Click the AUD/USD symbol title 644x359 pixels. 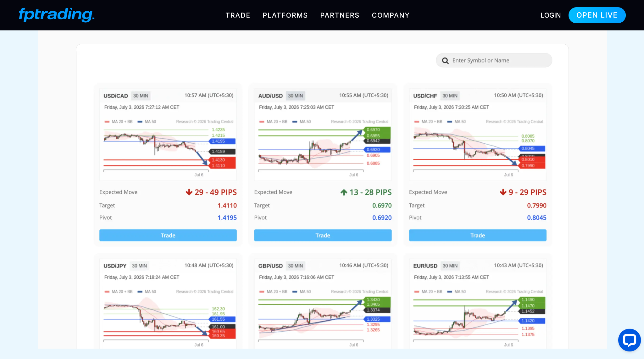(x=270, y=96)
